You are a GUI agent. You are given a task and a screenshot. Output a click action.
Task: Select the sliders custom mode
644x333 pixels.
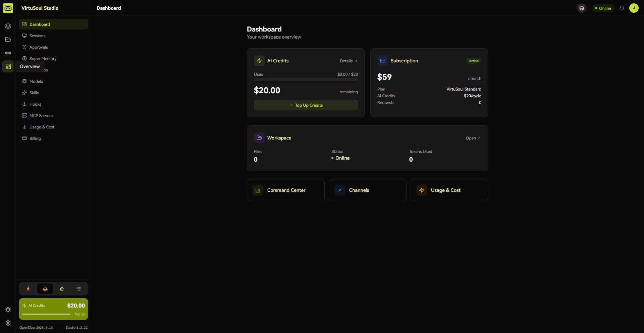pyautogui.click(x=79, y=289)
